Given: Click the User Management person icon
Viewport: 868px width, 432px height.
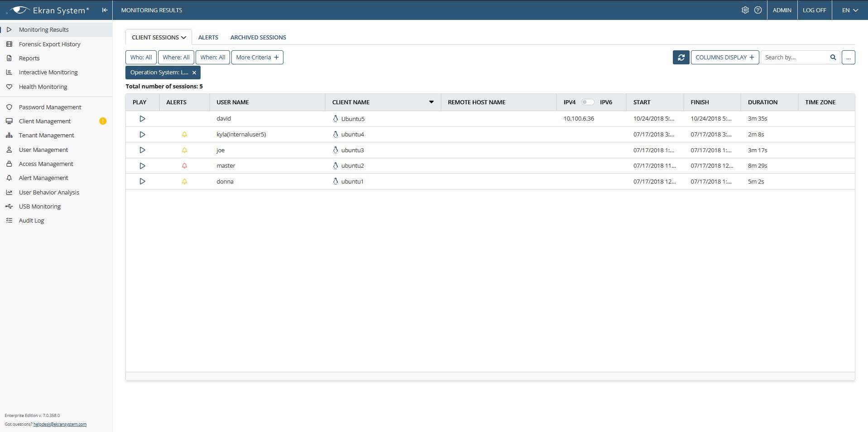Looking at the screenshot, I should [9, 150].
